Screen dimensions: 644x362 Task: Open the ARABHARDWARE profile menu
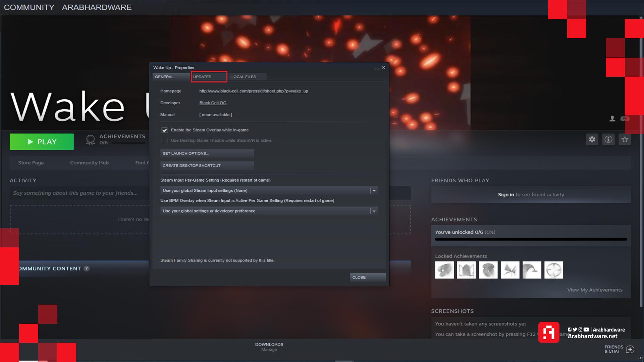(x=97, y=7)
